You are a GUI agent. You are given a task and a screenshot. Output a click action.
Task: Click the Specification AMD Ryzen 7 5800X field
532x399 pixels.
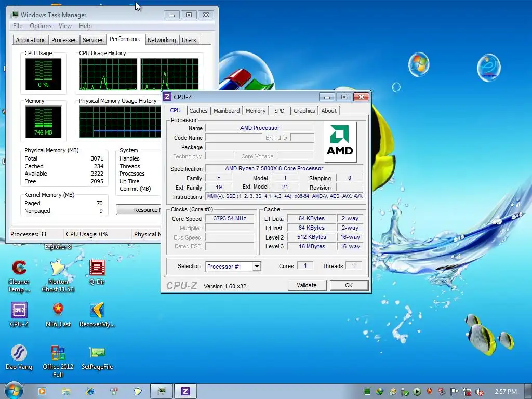click(x=284, y=169)
